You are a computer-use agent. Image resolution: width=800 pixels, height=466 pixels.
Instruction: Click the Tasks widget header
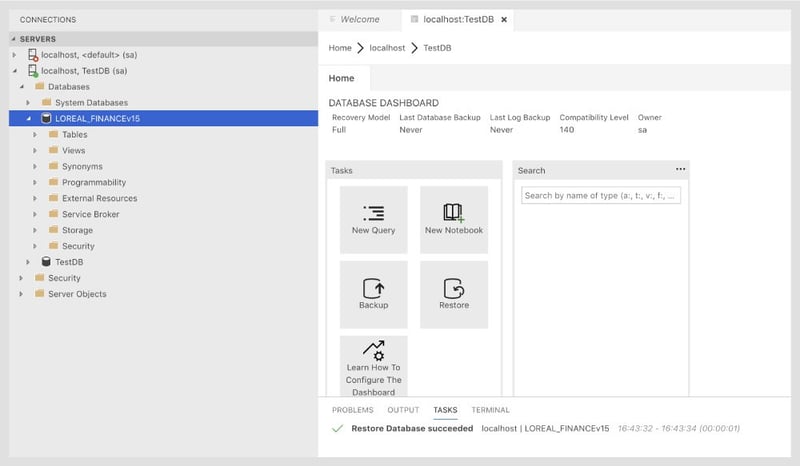click(x=414, y=170)
